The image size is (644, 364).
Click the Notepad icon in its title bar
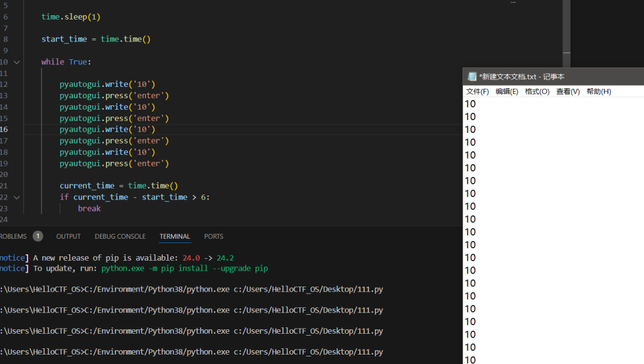[x=472, y=76]
